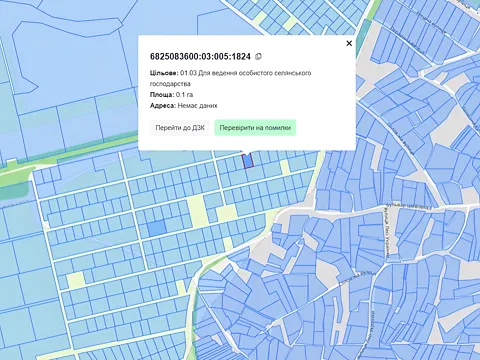The width and height of the screenshot is (480, 360).
Task: Click the teal strip at left map edge
Action: tap(14, 192)
